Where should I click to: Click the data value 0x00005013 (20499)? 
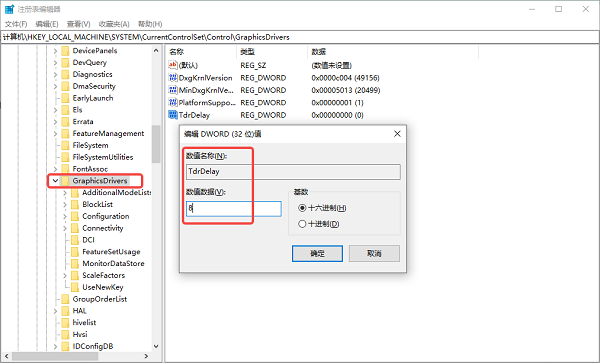[346, 90]
